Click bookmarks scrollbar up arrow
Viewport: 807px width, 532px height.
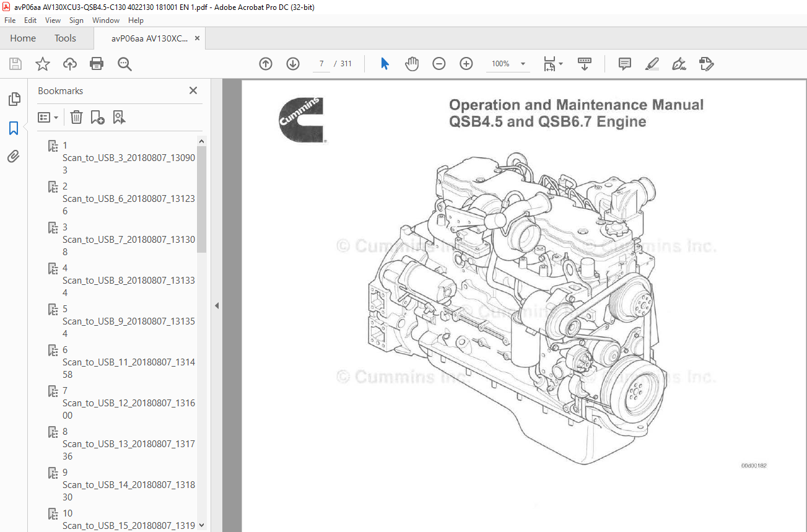coord(202,141)
